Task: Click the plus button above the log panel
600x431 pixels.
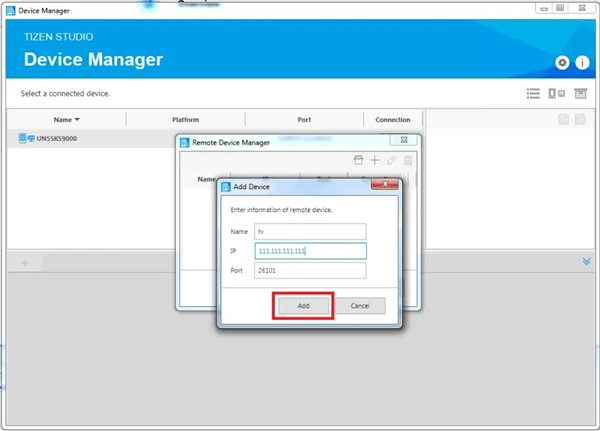Action: [x=26, y=262]
